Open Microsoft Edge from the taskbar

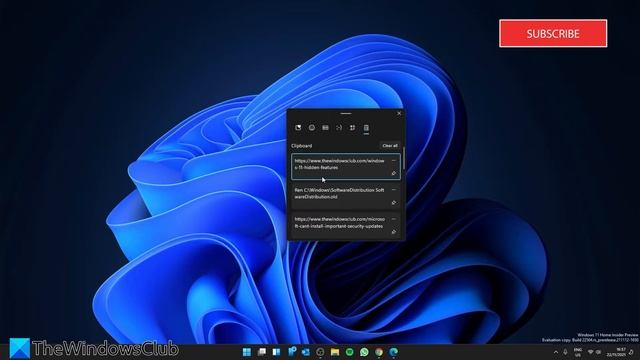point(394,352)
